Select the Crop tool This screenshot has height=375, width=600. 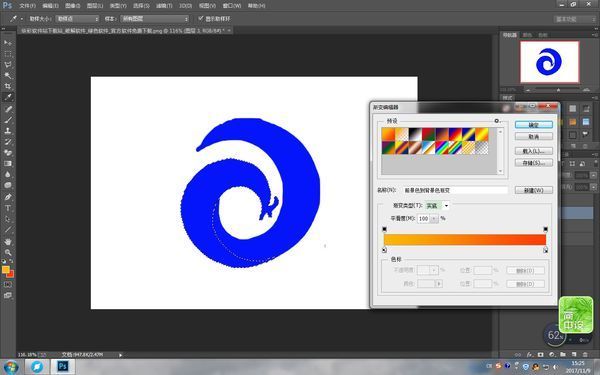pos(8,86)
